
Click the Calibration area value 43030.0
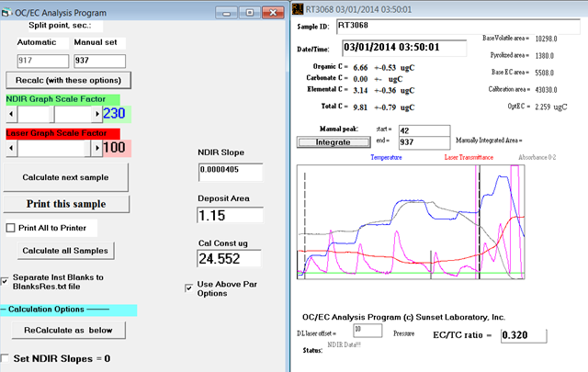tap(546, 90)
